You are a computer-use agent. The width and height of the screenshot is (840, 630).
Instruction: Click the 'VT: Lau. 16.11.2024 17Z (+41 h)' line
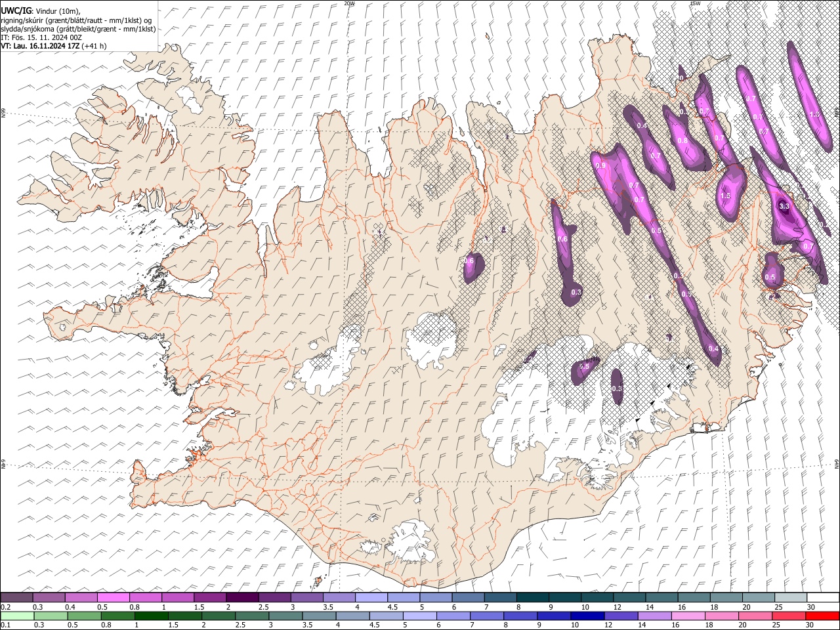pos(54,46)
